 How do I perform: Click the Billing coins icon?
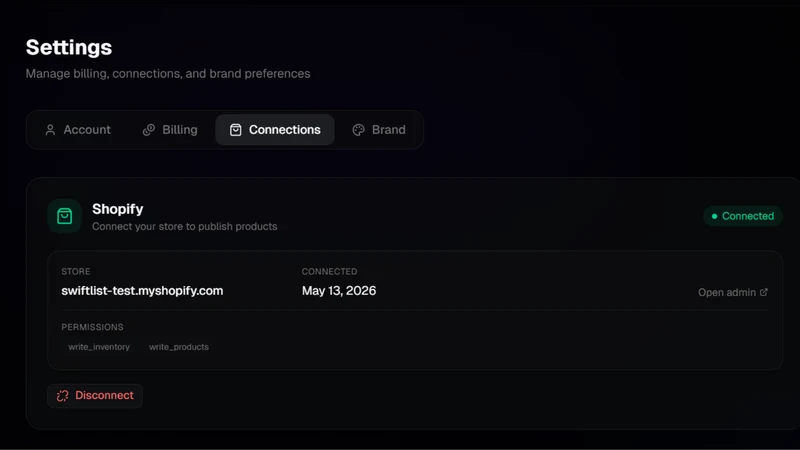(x=148, y=130)
